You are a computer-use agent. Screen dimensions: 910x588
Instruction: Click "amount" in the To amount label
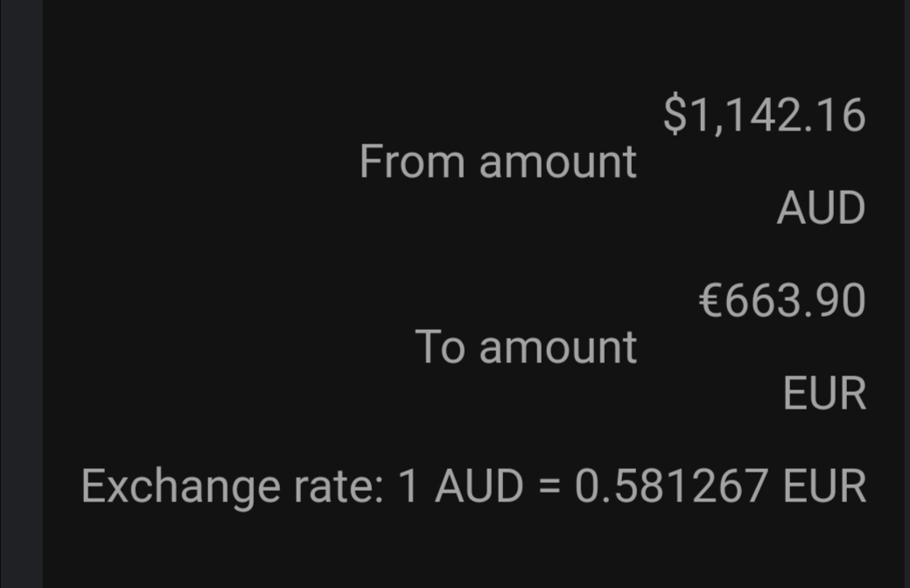558,346
